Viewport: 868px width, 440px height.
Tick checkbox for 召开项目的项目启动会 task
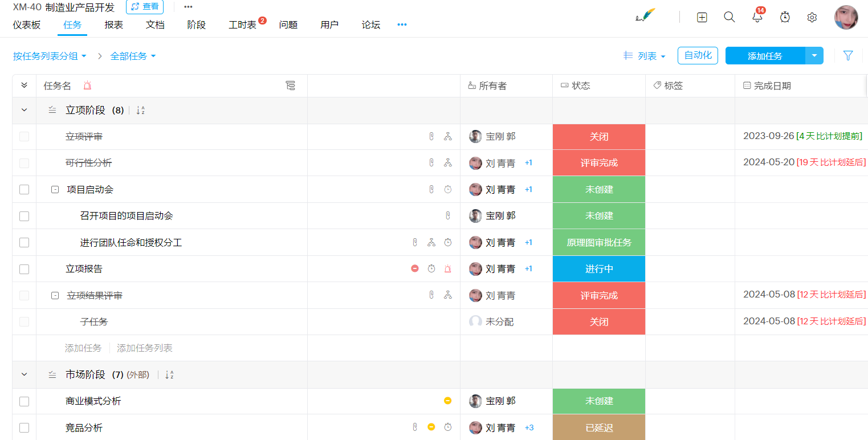click(24, 216)
